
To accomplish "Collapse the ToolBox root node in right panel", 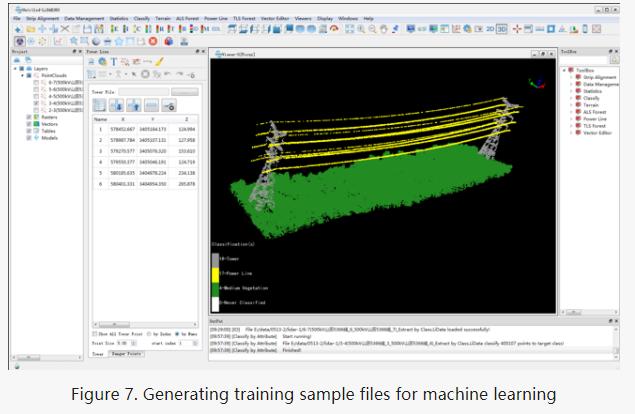I will 564,70.
